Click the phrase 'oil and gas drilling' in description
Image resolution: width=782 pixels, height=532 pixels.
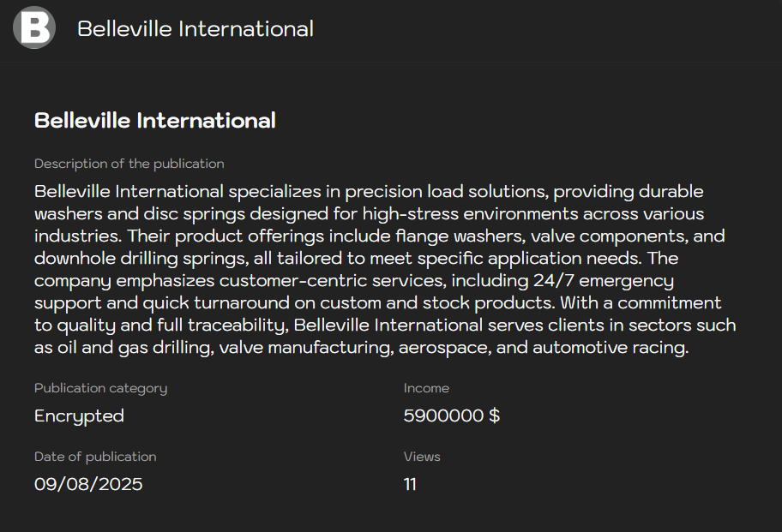pyautogui.click(x=134, y=347)
